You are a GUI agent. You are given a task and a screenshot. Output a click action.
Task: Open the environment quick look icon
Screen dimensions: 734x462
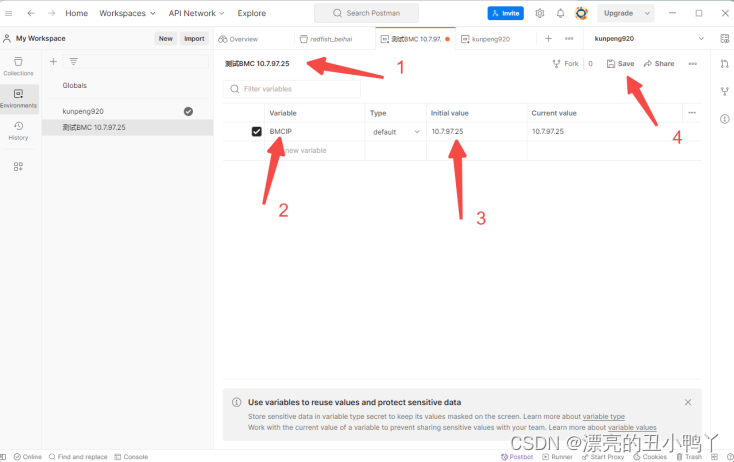click(724, 39)
